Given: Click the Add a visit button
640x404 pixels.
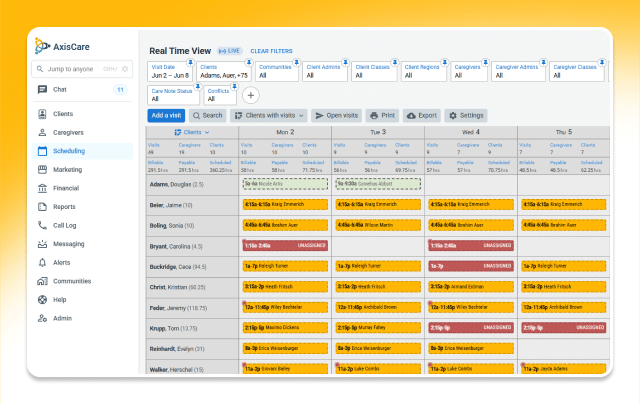Looking at the screenshot, I should pyautogui.click(x=166, y=115).
